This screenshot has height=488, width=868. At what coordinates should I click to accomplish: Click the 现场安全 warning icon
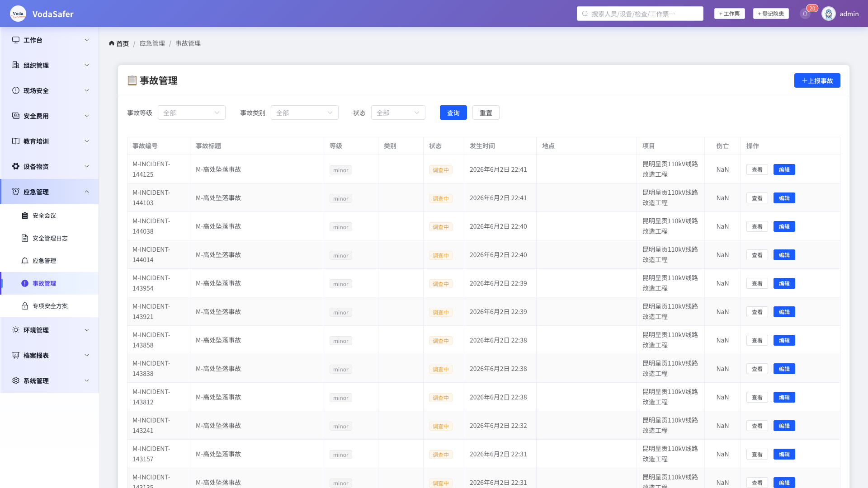coord(16,91)
